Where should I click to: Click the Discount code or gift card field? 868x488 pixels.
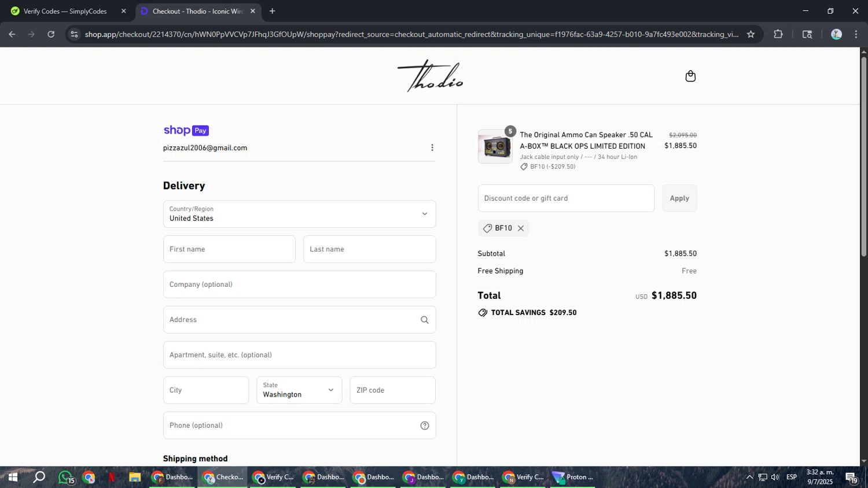(x=566, y=198)
